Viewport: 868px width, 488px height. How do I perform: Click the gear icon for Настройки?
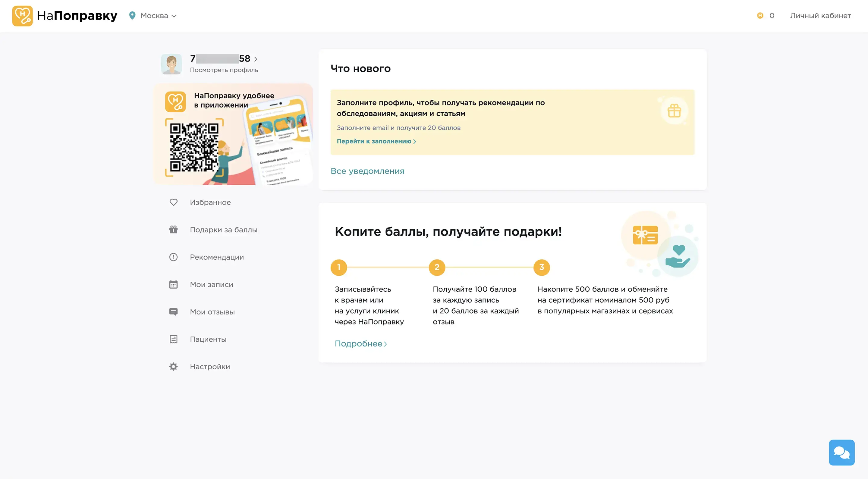[173, 367]
